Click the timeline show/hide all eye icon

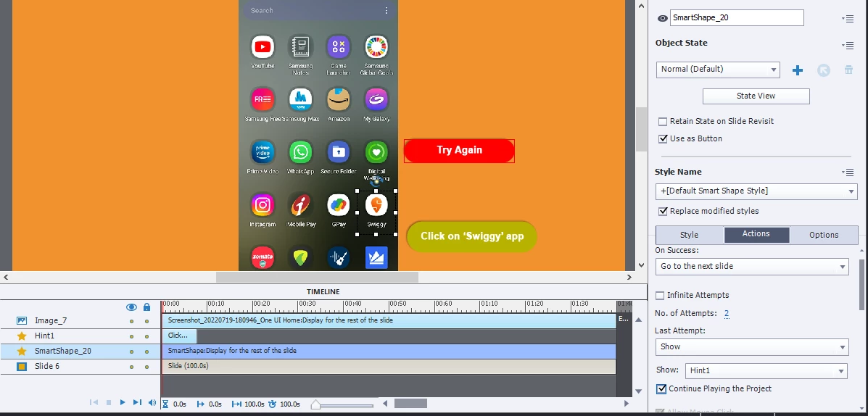(x=131, y=307)
